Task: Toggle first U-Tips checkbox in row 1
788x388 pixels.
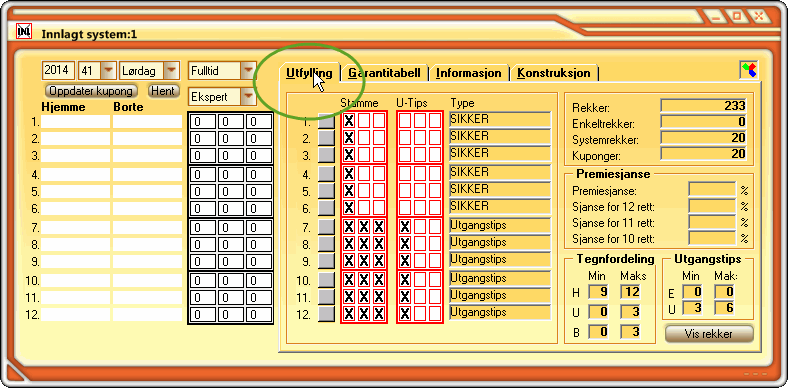Action: (x=405, y=121)
